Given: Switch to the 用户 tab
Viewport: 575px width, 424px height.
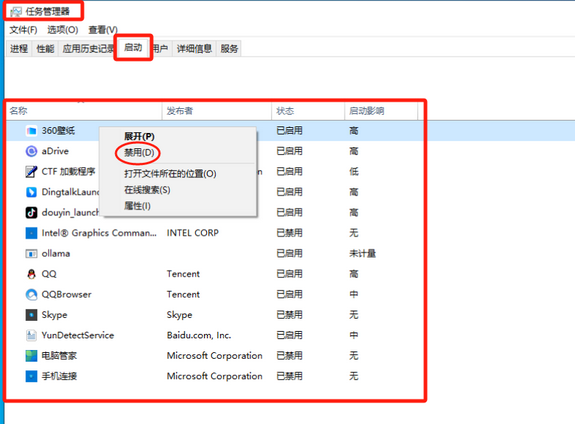Looking at the screenshot, I should click(160, 49).
